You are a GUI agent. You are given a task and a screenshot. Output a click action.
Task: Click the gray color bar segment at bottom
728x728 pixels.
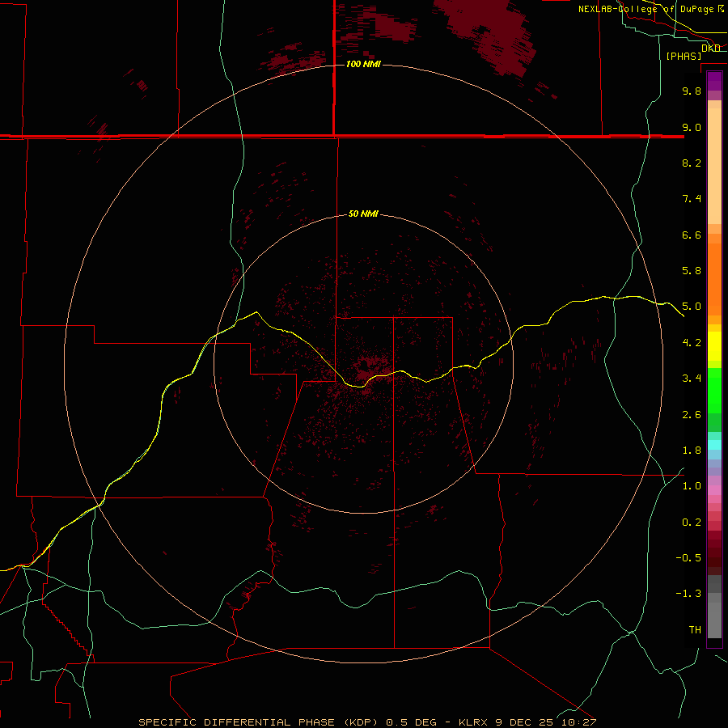(x=714, y=620)
